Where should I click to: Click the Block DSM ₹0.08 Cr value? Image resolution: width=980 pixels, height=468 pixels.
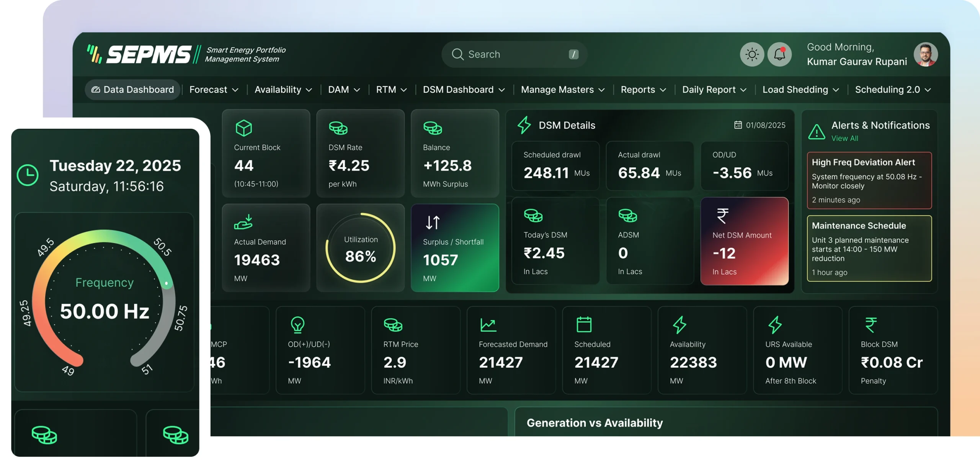(892, 362)
